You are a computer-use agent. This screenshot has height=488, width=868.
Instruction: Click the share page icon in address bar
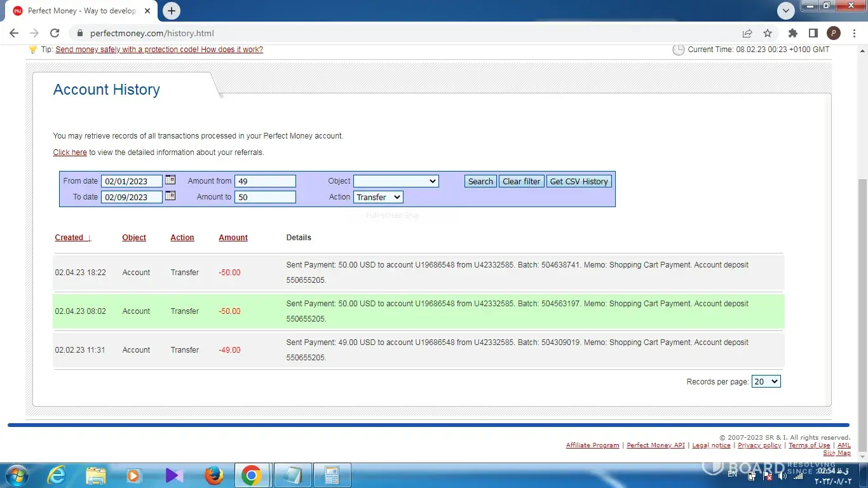[747, 33]
